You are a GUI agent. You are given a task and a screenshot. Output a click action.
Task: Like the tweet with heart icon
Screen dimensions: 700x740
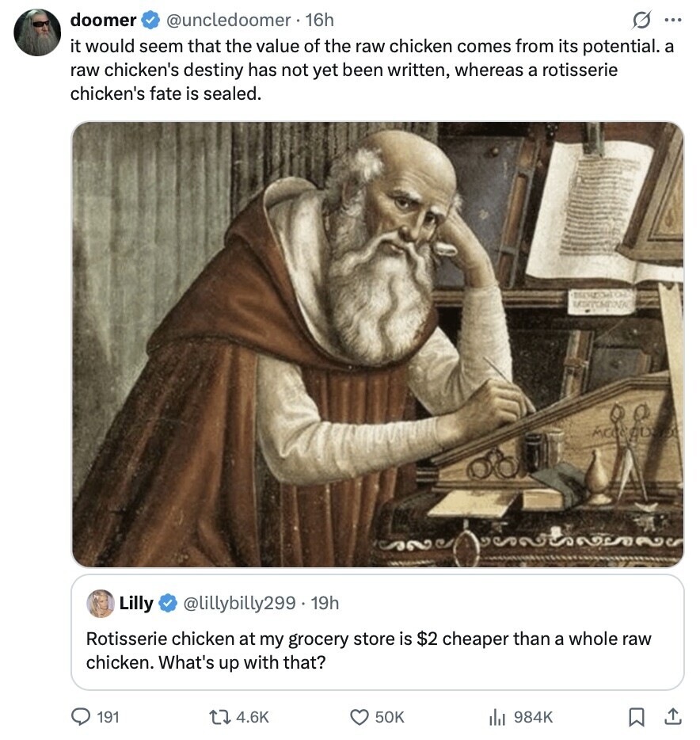359,716
